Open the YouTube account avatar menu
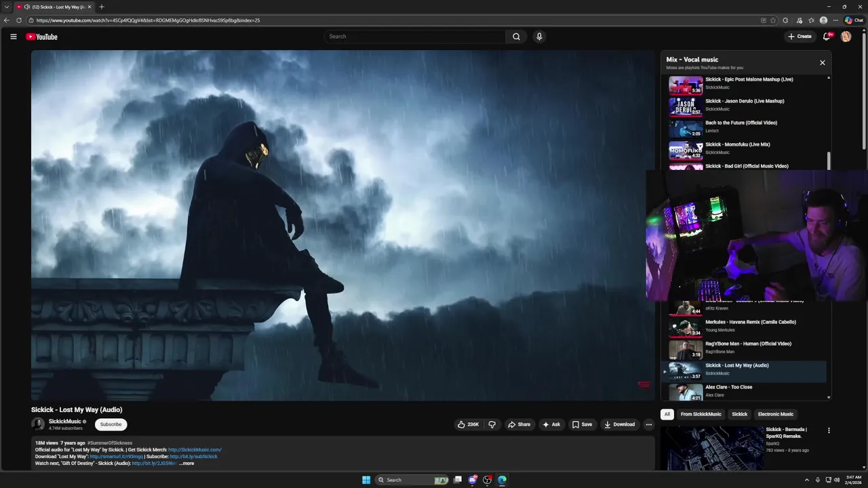Screen dimensions: 868x488 pyautogui.click(x=846, y=37)
